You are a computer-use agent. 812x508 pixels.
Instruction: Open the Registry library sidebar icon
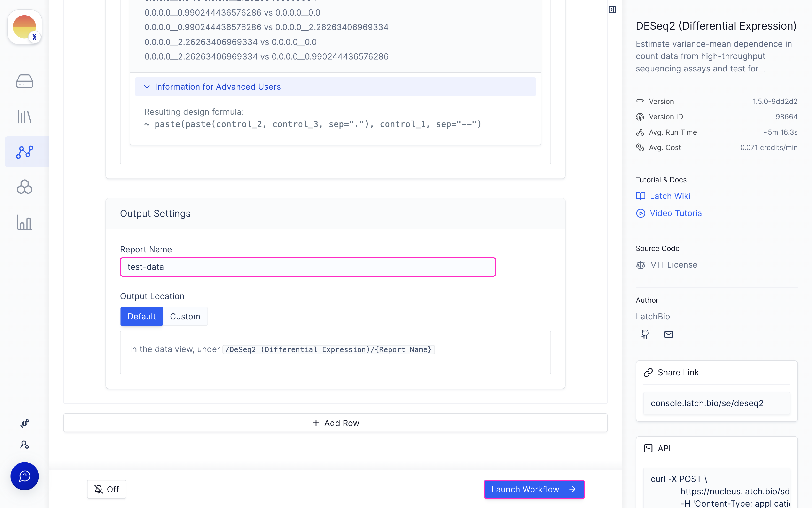24,117
